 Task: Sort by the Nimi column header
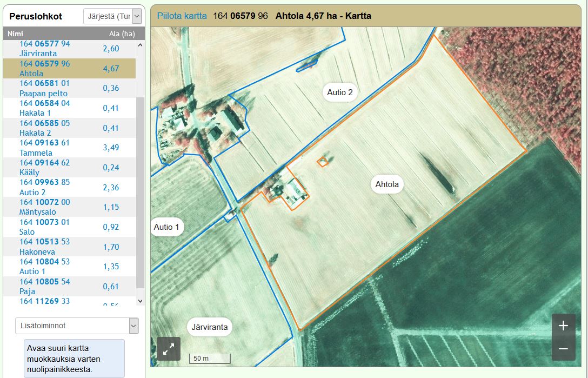(x=15, y=34)
